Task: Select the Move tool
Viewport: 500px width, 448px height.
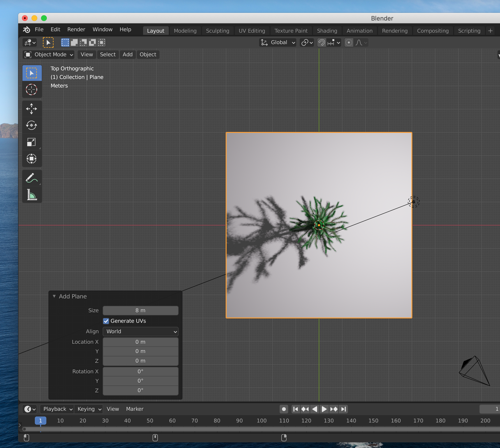Action: (32, 109)
